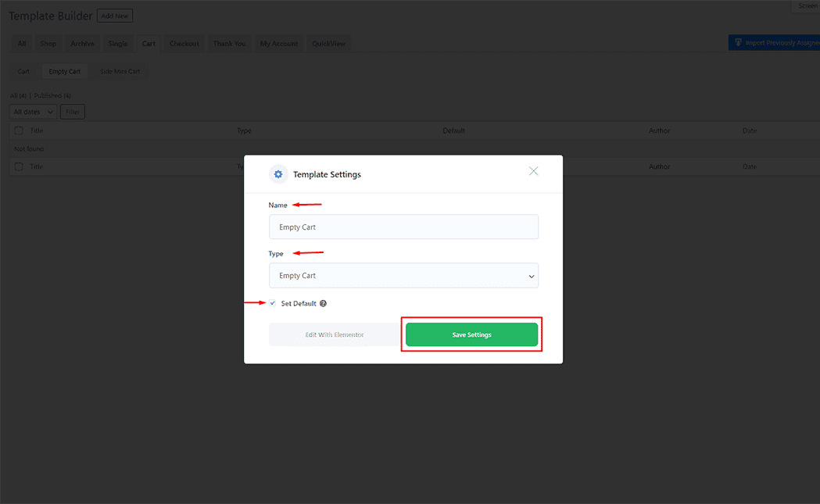Click the Filter button
Viewport: 820px width, 504px height.
tap(72, 111)
